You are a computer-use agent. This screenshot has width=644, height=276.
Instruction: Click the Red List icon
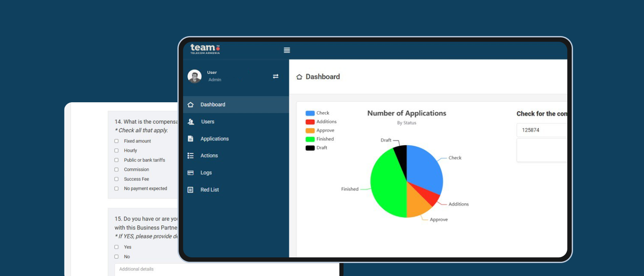(190, 190)
